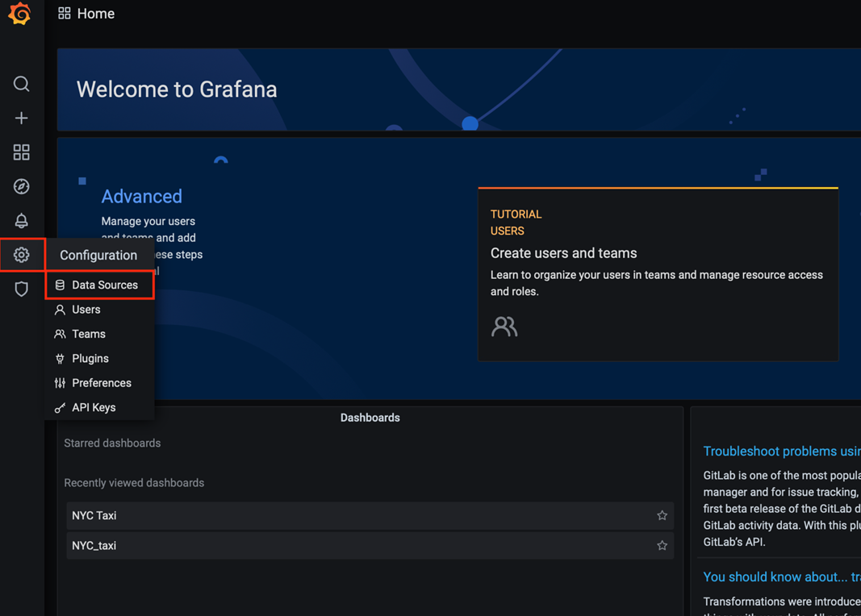861x616 pixels.
Task: Star the NYC_taxi dashboard
Action: pyautogui.click(x=662, y=546)
